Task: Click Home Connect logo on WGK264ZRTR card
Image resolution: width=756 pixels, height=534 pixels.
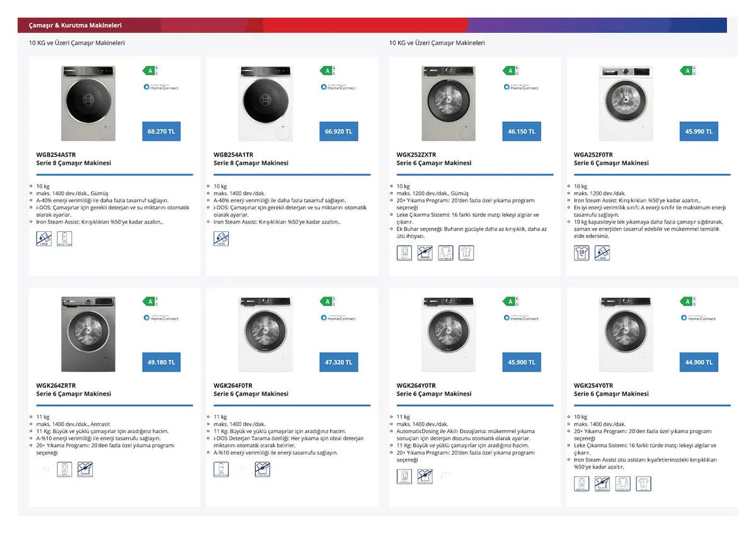Action: point(161,318)
